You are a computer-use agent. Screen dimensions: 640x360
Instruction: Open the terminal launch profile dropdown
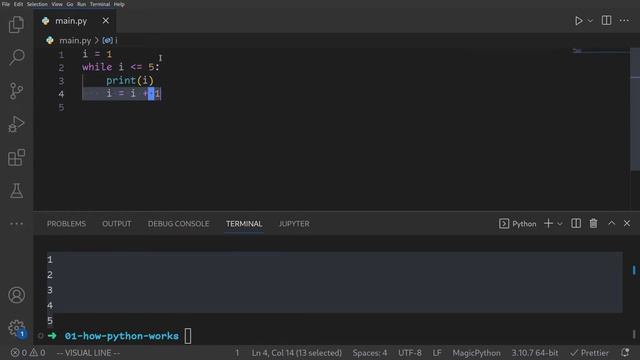560,224
